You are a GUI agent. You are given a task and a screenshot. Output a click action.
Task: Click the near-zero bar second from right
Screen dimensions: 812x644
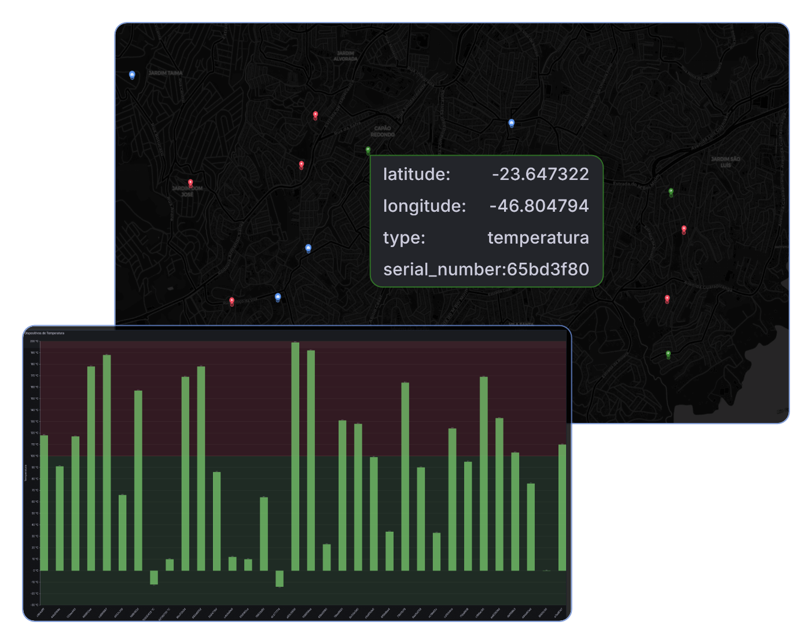tap(546, 571)
